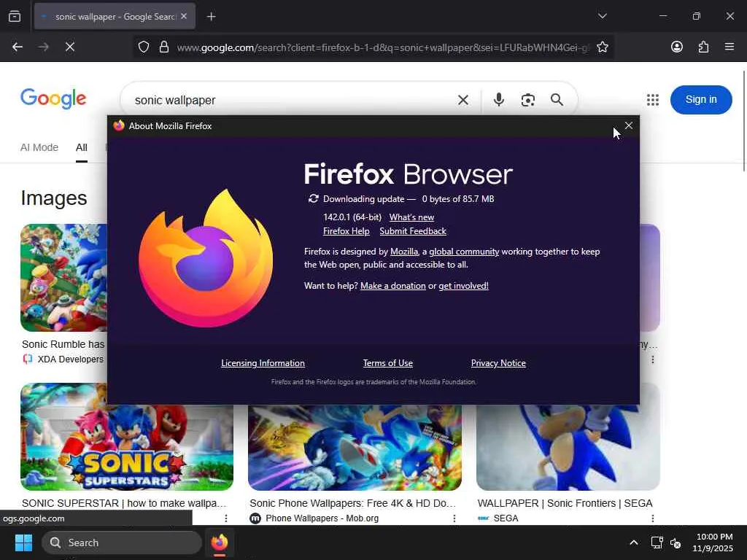The height and width of the screenshot is (560, 747).
Task: Switch to AI Mode tab
Action: pos(39,147)
